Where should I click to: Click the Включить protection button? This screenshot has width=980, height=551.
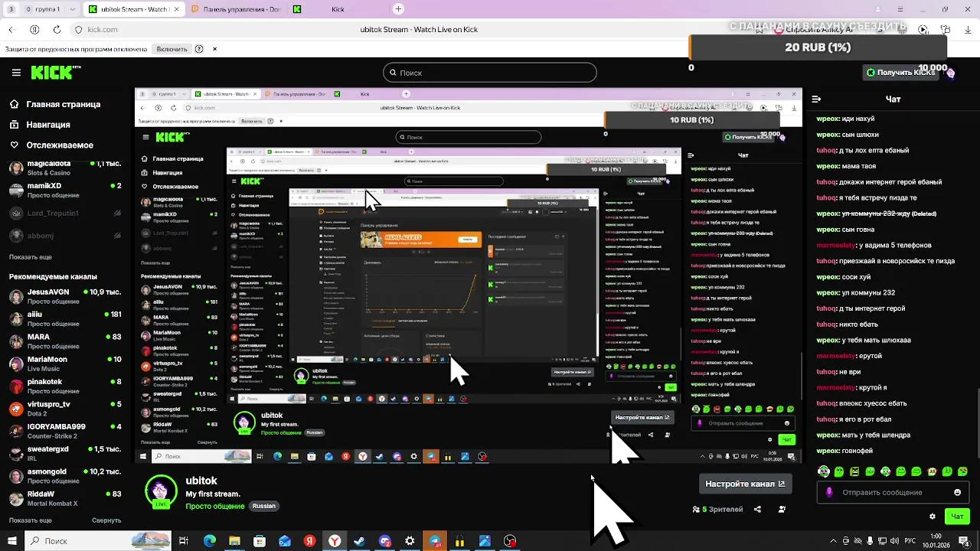point(171,49)
